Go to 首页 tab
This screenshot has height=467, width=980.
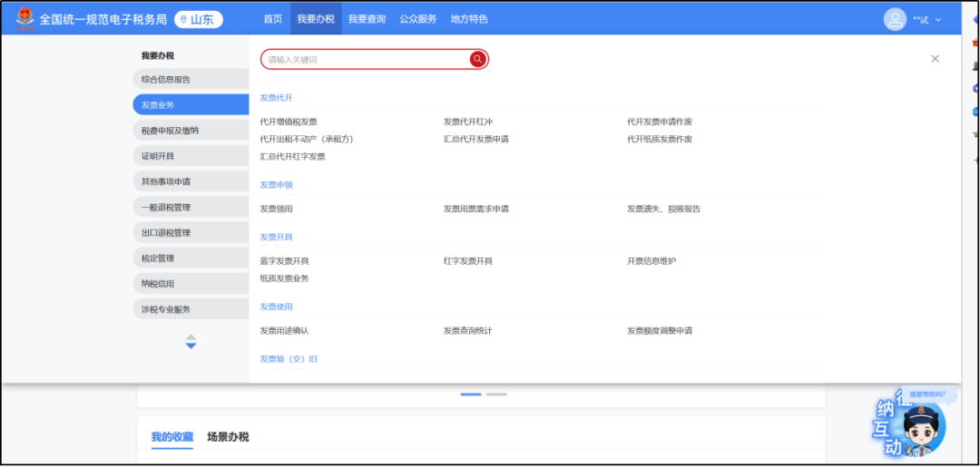point(272,19)
